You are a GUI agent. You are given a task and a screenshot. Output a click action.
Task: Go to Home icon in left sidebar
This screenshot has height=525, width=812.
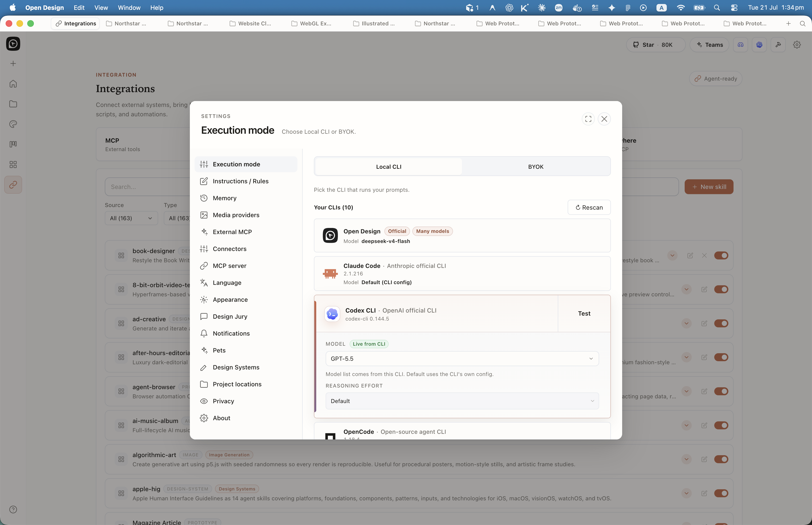(x=13, y=83)
